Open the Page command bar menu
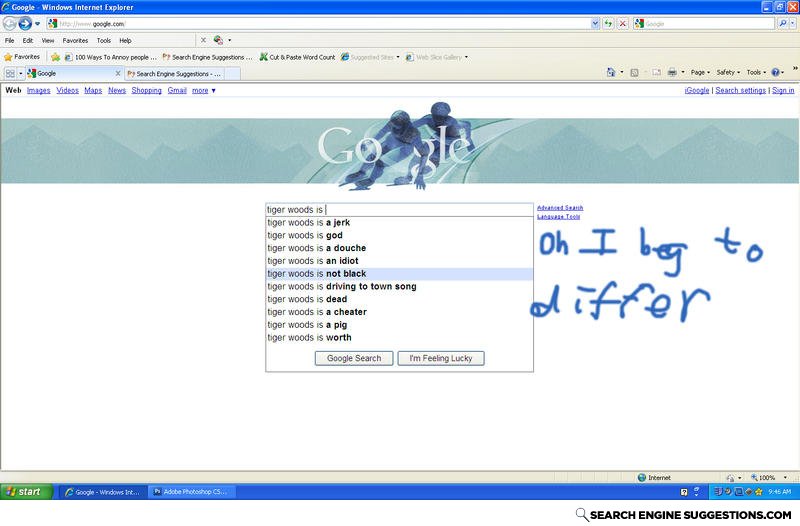The width and height of the screenshot is (800, 526). click(x=700, y=72)
